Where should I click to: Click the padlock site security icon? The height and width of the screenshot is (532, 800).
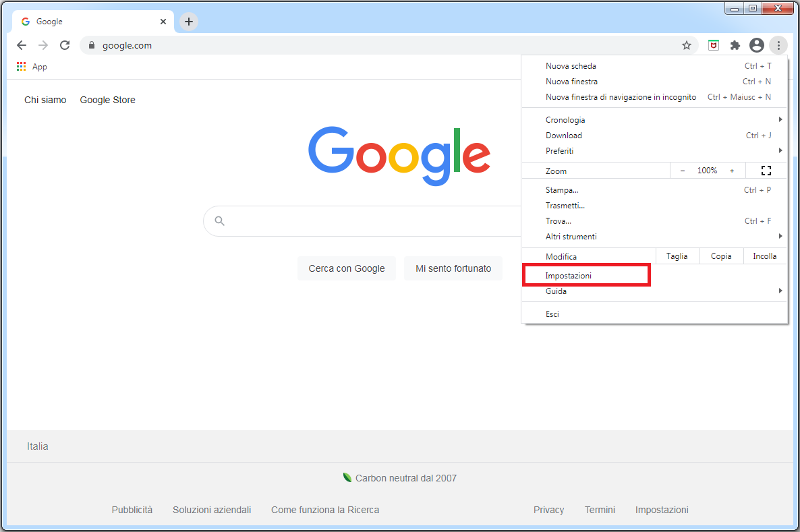click(92, 45)
